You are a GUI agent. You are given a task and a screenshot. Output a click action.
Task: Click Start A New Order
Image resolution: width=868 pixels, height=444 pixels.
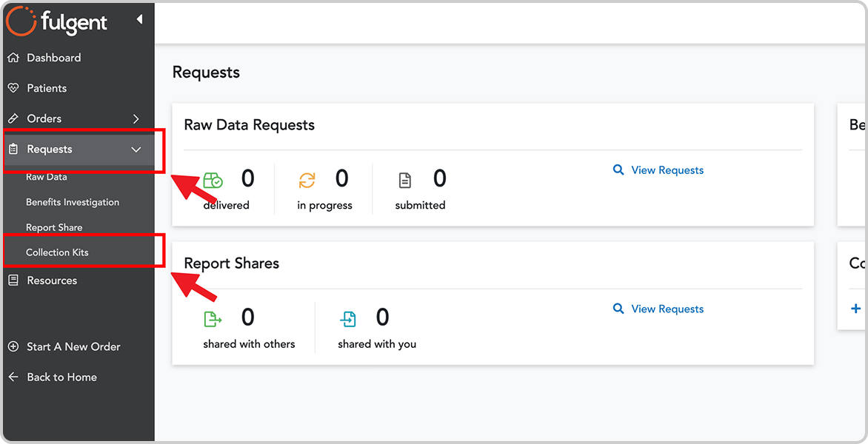pyautogui.click(x=73, y=346)
